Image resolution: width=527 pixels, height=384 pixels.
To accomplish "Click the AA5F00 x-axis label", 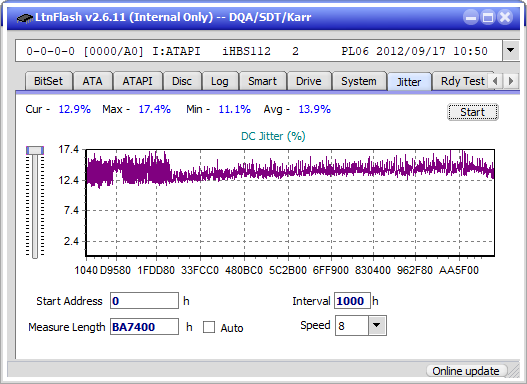I will pyautogui.click(x=459, y=270).
